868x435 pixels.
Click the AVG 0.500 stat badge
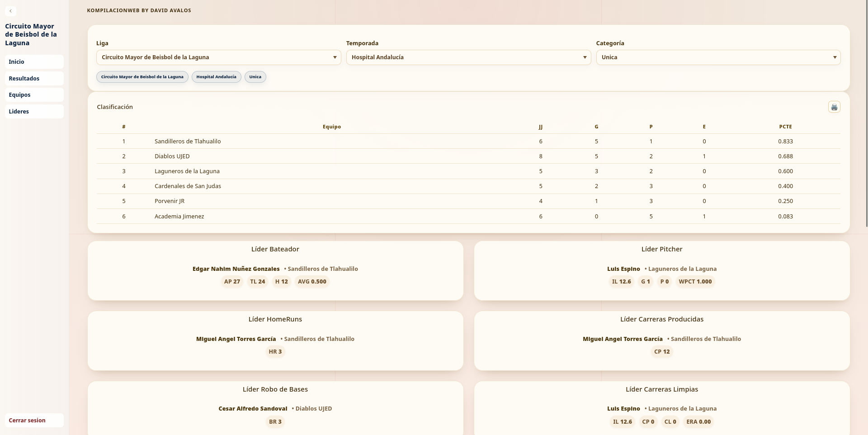312,281
